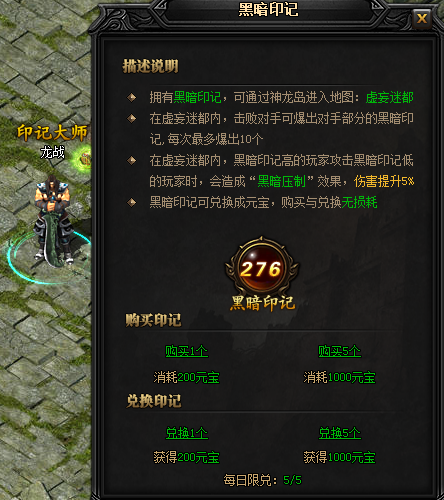Click the green 虚妄迷都 map name
Viewport: 444px width, 500px height.
click(x=390, y=97)
